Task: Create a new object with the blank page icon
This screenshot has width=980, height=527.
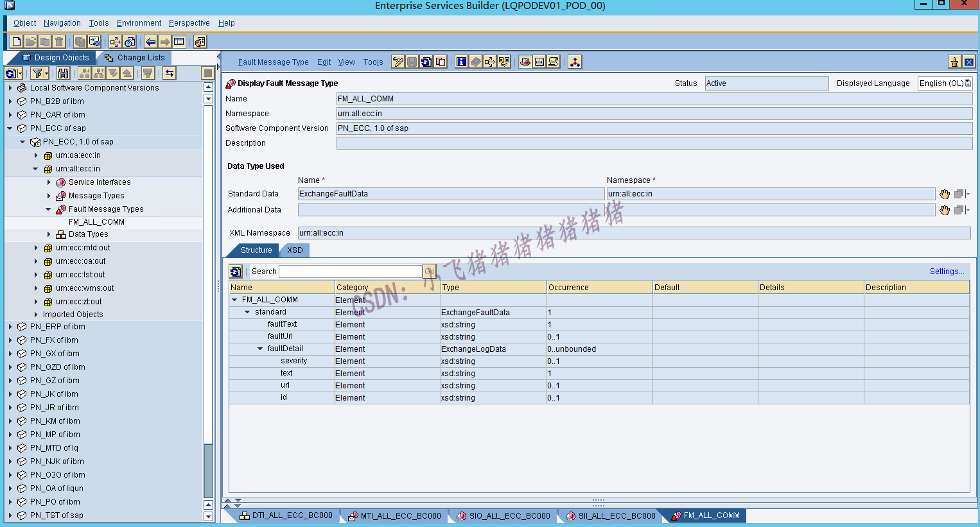Action: pyautogui.click(x=15, y=40)
